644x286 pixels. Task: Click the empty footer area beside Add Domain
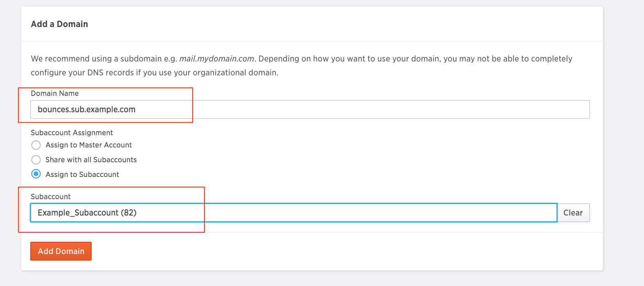click(344, 251)
